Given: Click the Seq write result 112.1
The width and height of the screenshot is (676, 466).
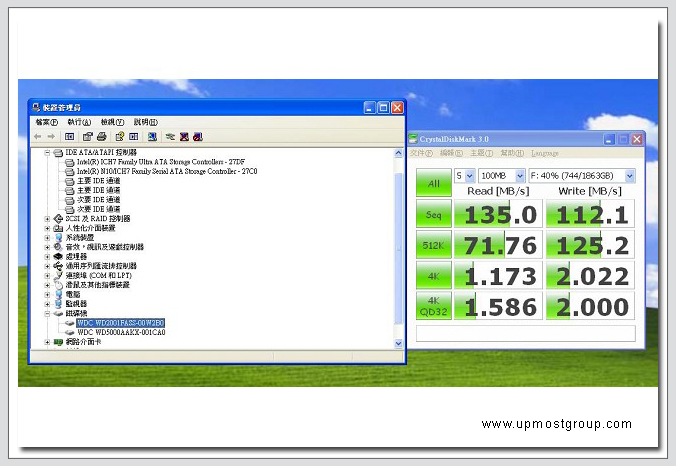Looking at the screenshot, I should pyautogui.click(x=590, y=214).
